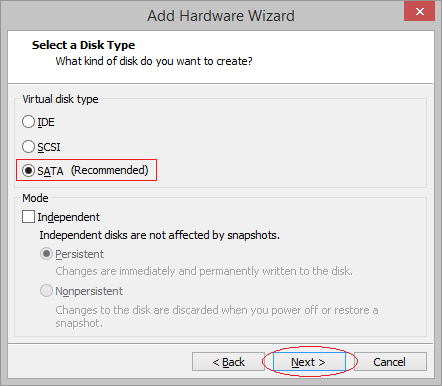Click the Independent label text
Screen dimensions: 442x386
(x=68, y=217)
